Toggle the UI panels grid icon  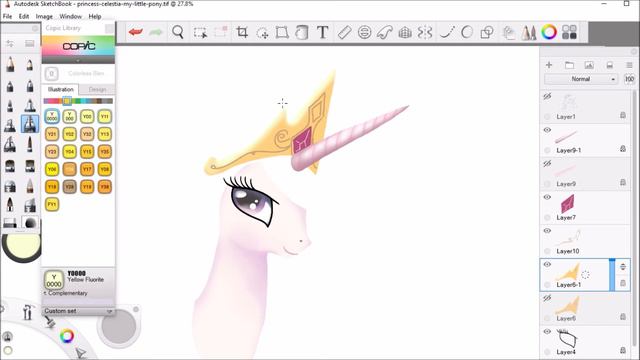(x=569, y=32)
